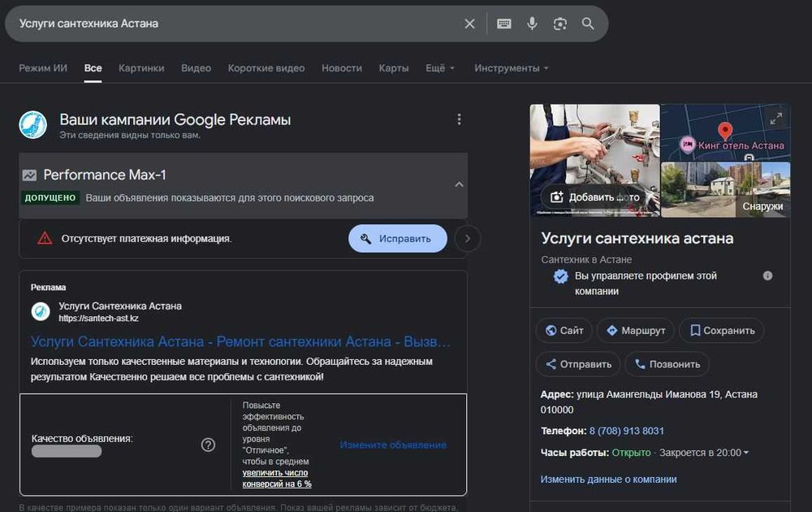The height and width of the screenshot is (512, 812).
Task: Click info icon next to profile management notice
Action: (x=767, y=276)
